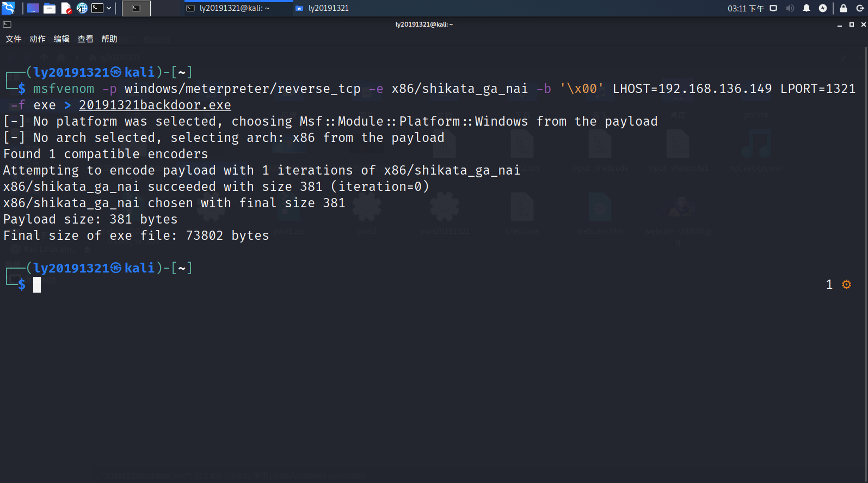Image resolution: width=868 pixels, height=483 pixels.
Task: Open the web browser globe icon
Action: 82,8
